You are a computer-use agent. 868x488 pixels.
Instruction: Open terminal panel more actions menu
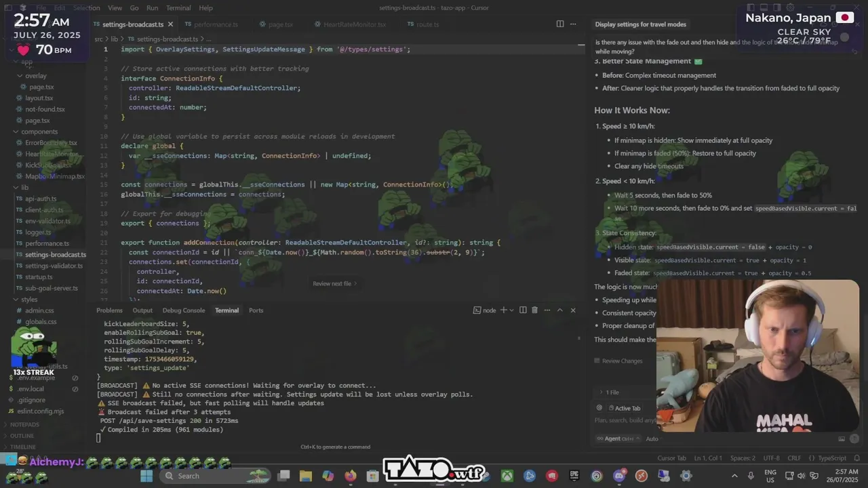tap(547, 310)
